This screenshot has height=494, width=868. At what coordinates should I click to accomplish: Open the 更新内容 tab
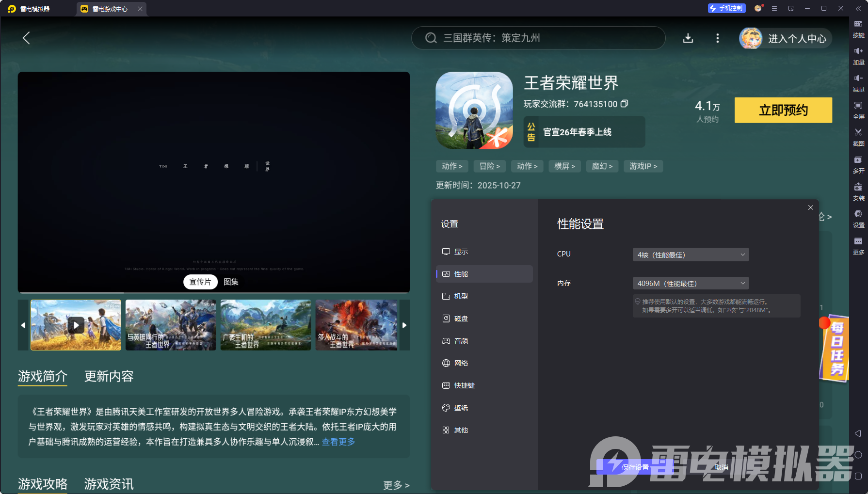pyautogui.click(x=109, y=376)
